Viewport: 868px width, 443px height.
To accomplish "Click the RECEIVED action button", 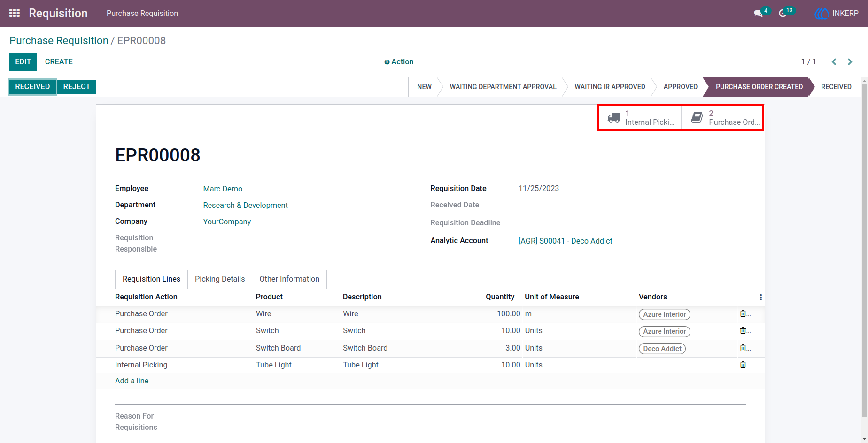I will 32,87.
